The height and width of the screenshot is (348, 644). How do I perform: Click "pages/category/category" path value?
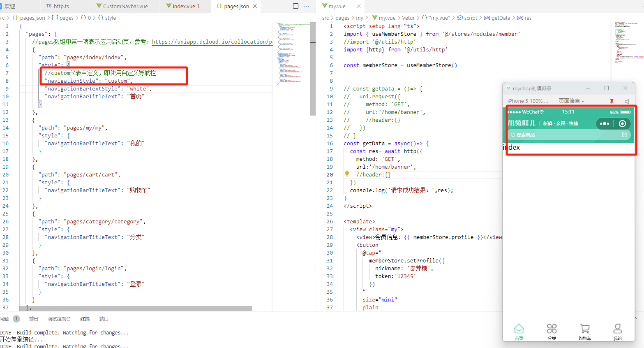coord(103,221)
